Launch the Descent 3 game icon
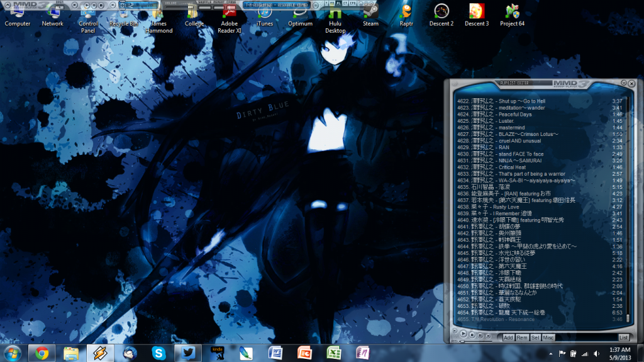Screen dimensions: 644x362 pyautogui.click(x=477, y=16)
